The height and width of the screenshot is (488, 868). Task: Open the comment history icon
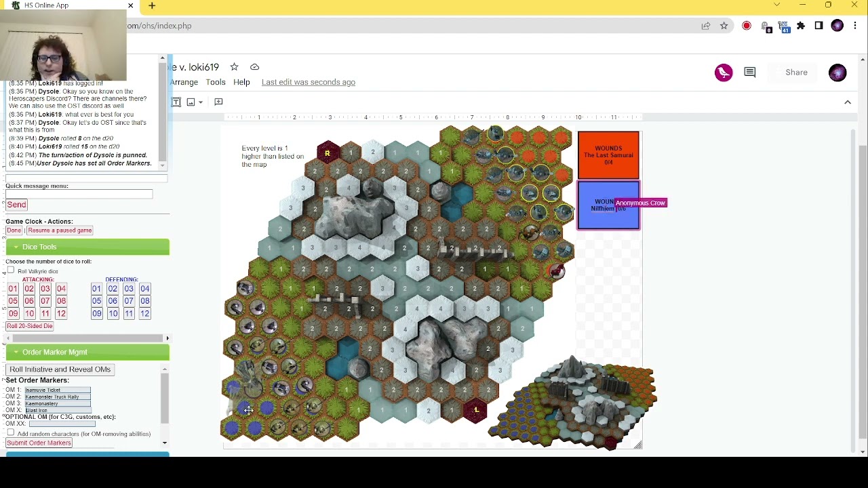click(x=749, y=73)
